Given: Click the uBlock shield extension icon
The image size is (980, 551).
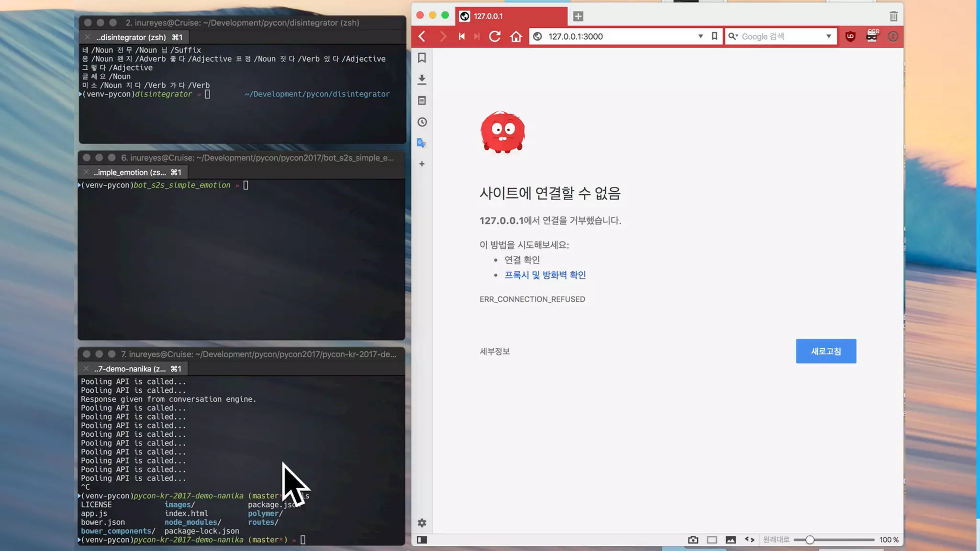Looking at the screenshot, I should [x=850, y=36].
